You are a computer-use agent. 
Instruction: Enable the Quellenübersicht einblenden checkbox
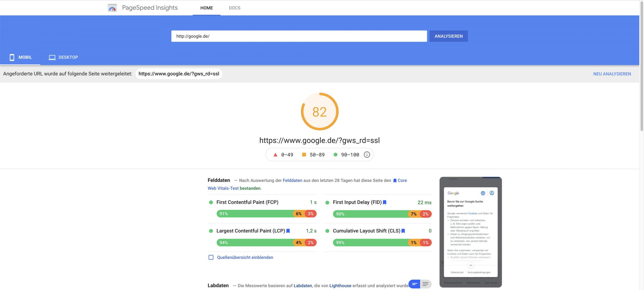click(211, 257)
